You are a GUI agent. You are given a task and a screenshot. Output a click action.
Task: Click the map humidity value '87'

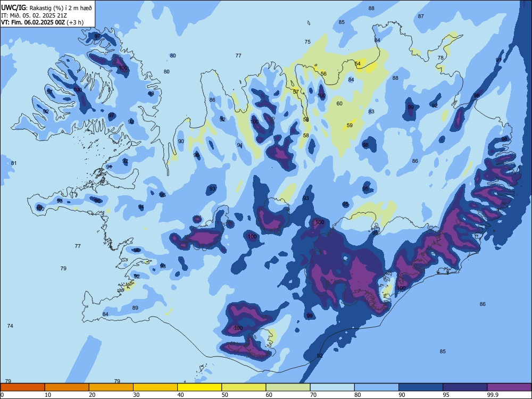click(421, 16)
